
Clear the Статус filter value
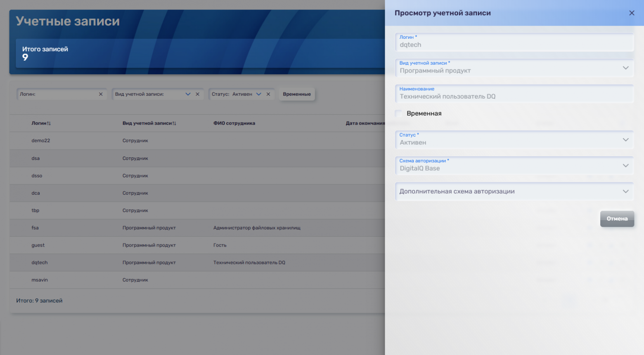(x=268, y=94)
